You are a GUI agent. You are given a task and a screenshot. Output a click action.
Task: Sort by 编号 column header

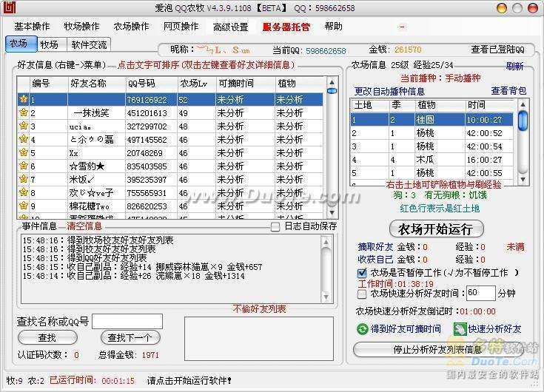[x=49, y=84]
